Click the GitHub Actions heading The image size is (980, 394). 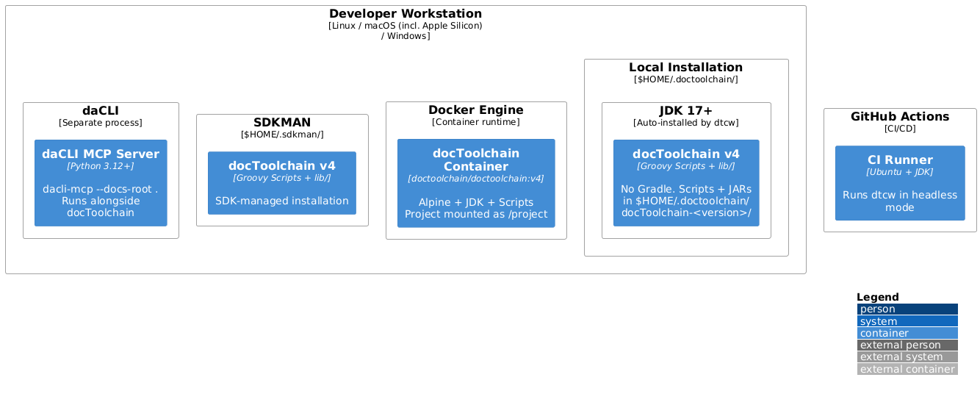click(900, 117)
